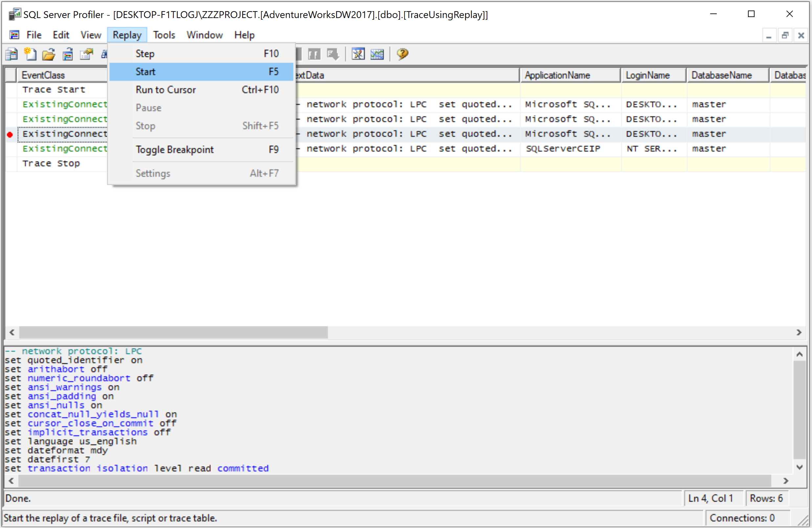Choose Toggle Breakpoint in Replay menu

174,150
